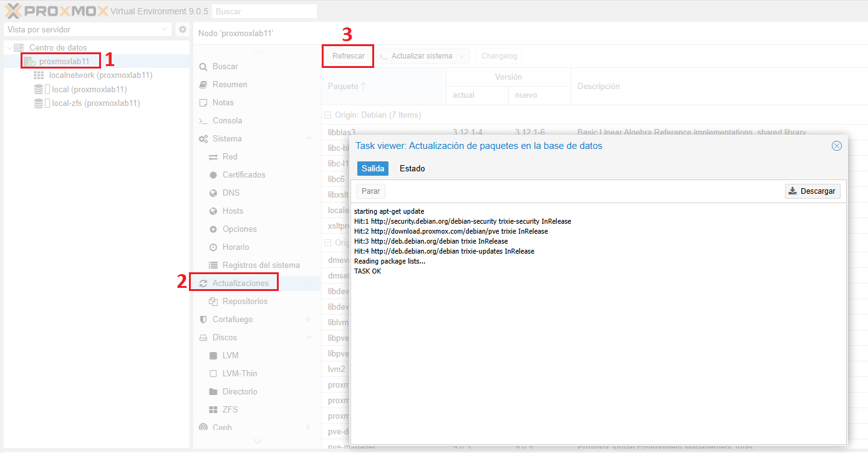The image size is (868, 453).
Task: Click 'starting apt-get update' line
Action: pyautogui.click(x=388, y=211)
